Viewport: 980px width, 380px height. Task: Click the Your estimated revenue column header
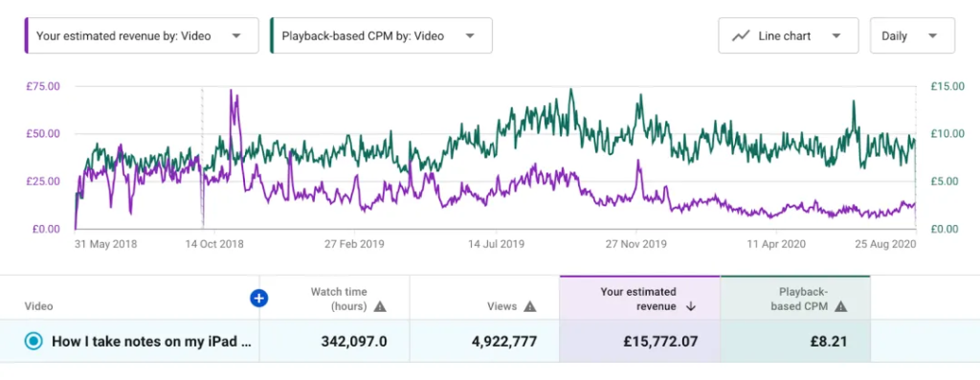pos(638,299)
